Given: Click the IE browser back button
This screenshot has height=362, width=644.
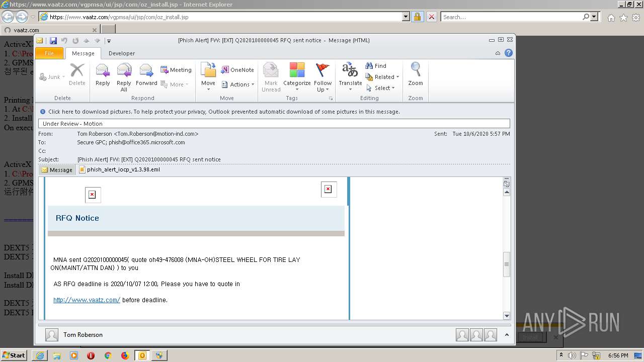Looking at the screenshot, I should coord(8,17).
